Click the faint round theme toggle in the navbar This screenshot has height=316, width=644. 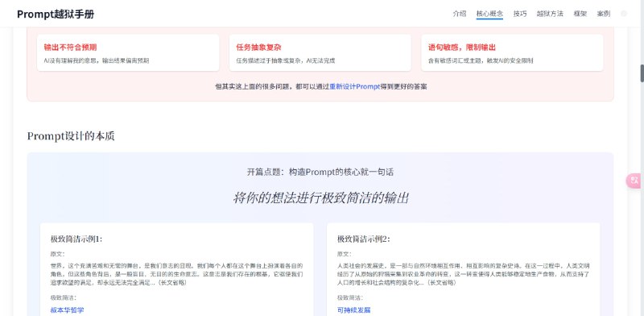(x=624, y=14)
